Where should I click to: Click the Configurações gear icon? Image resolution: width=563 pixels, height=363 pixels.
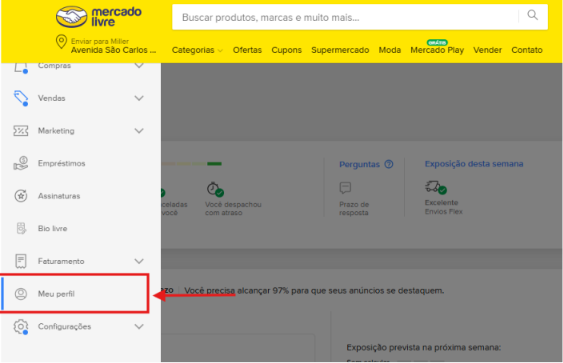(21, 327)
